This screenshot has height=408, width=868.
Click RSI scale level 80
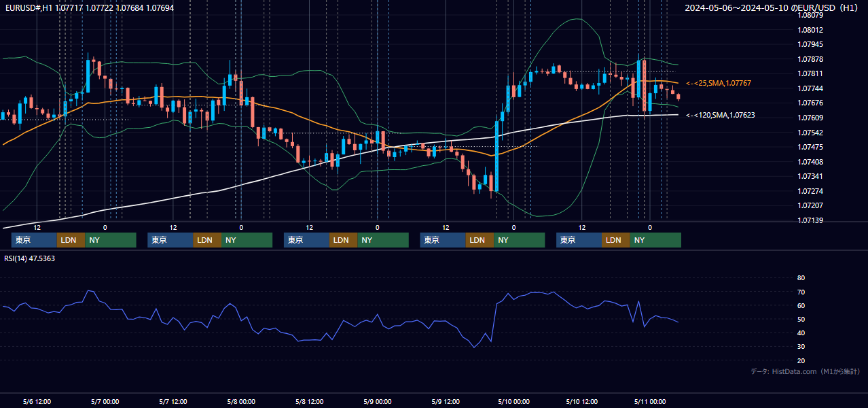pyautogui.click(x=801, y=278)
